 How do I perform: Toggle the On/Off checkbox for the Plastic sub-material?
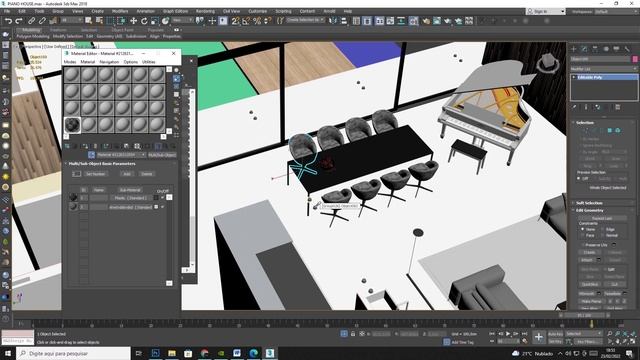[162, 198]
